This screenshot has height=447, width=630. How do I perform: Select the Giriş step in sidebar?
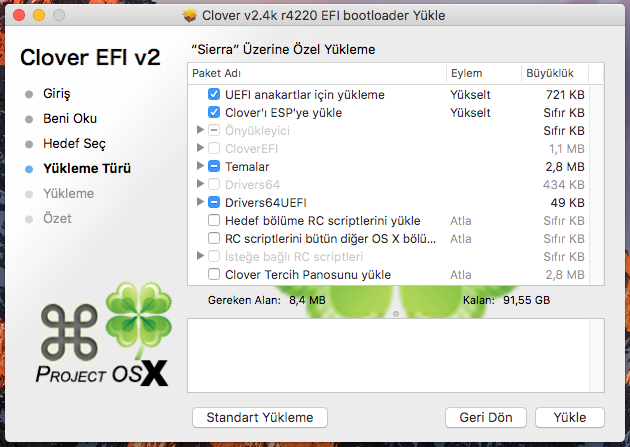pyautogui.click(x=57, y=94)
